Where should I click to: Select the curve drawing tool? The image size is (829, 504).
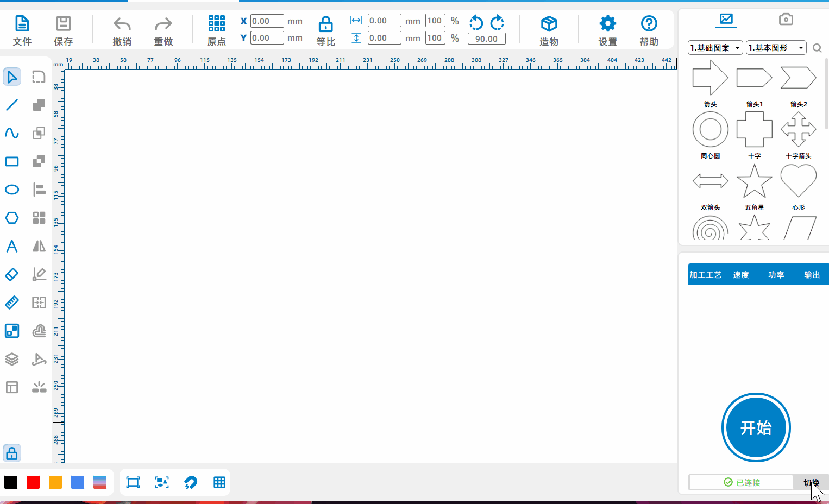tap(12, 133)
